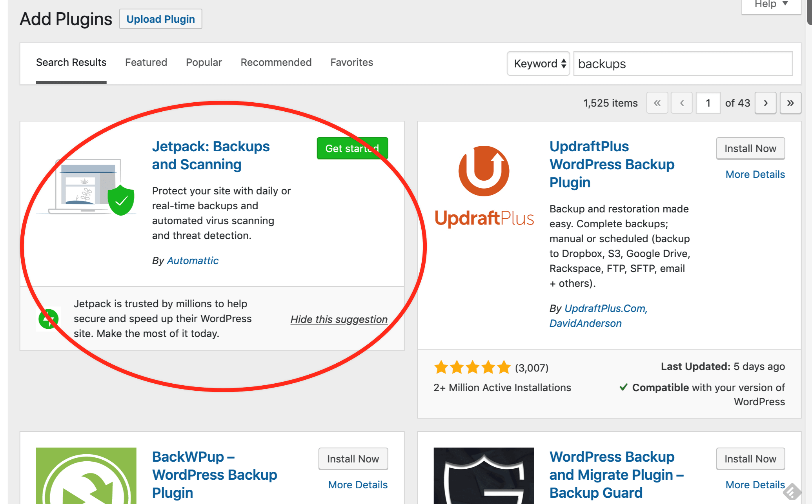Click the plugin search field with "backups"
The width and height of the screenshot is (812, 504).
[683, 63]
